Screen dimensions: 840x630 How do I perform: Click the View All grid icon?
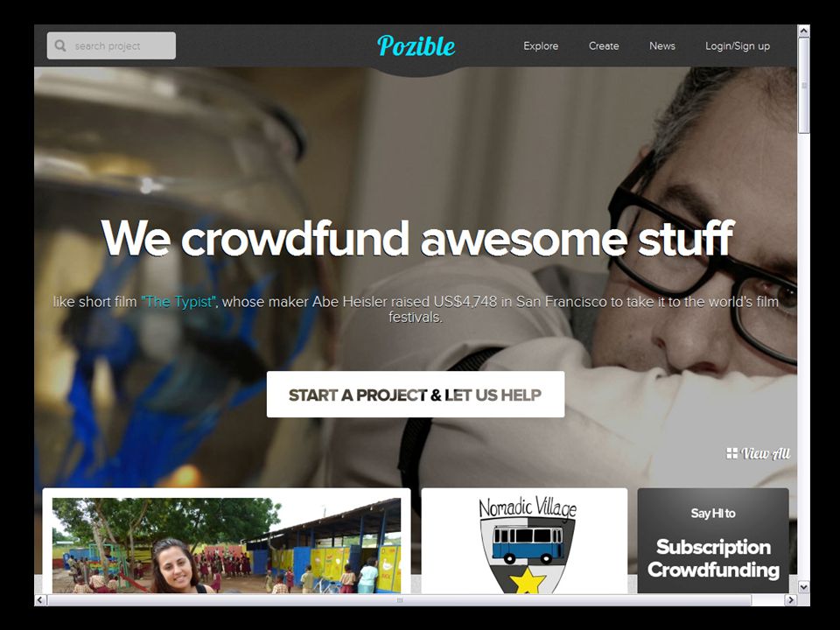pyautogui.click(x=731, y=453)
